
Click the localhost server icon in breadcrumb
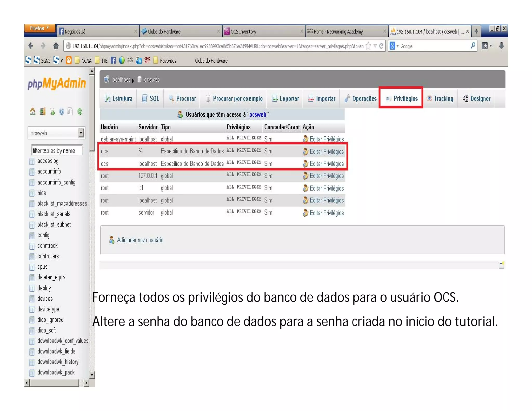(x=106, y=79)
